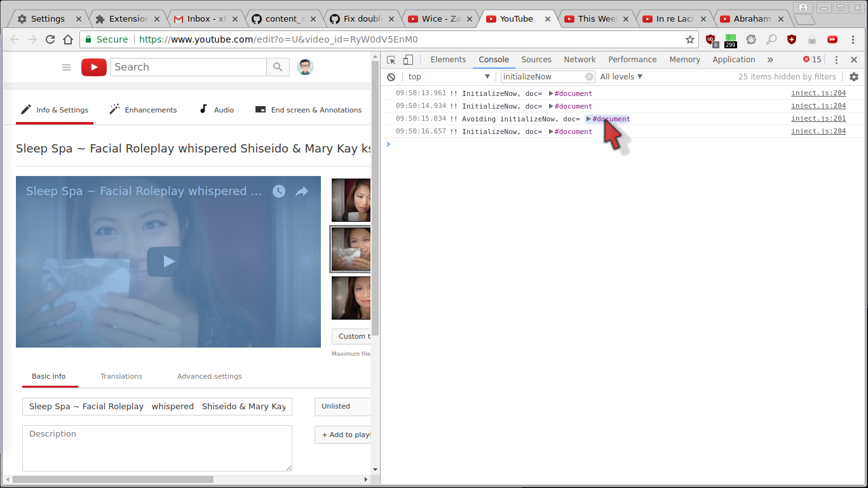Expand the #document object in Avoiding initializeNow log
This screenshot has width=868, height=488.
(589, 119)
